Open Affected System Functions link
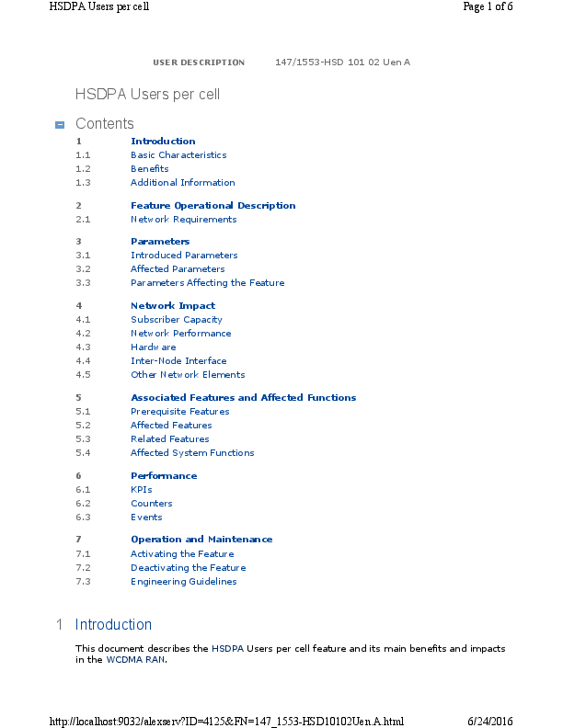The height and width of the screenshot is (728, 563). 192,453
